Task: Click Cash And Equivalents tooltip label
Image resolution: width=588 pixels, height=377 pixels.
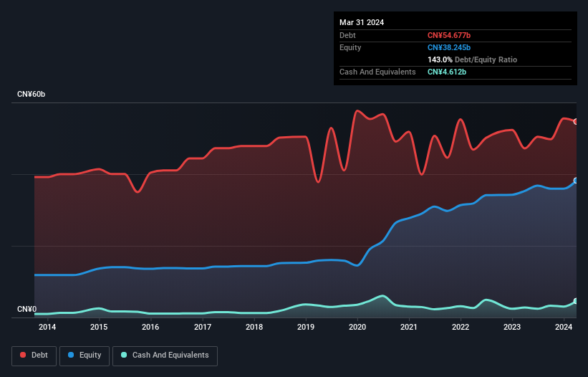Action: click(x=377, y=72)
